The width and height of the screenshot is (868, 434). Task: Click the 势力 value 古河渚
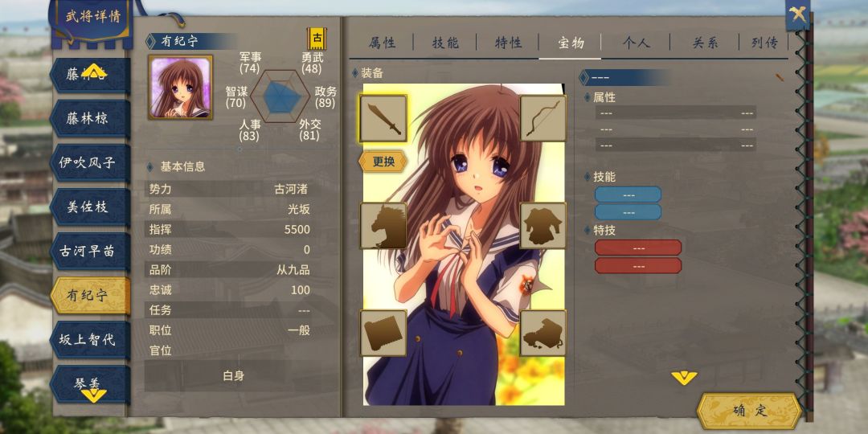click(x=291, y=189)
